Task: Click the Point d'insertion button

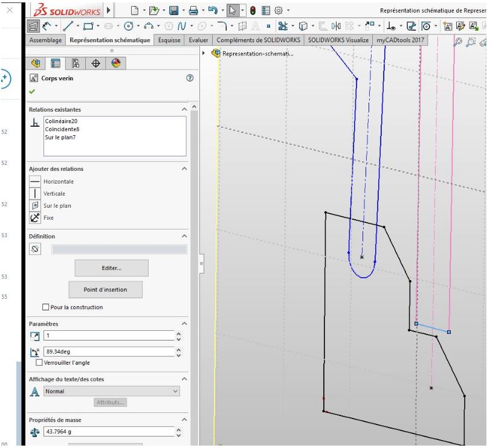Action: click(x=105, y=290)
